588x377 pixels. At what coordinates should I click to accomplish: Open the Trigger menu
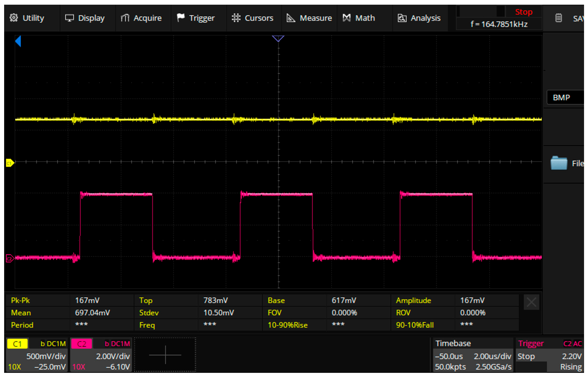(199, 18)
